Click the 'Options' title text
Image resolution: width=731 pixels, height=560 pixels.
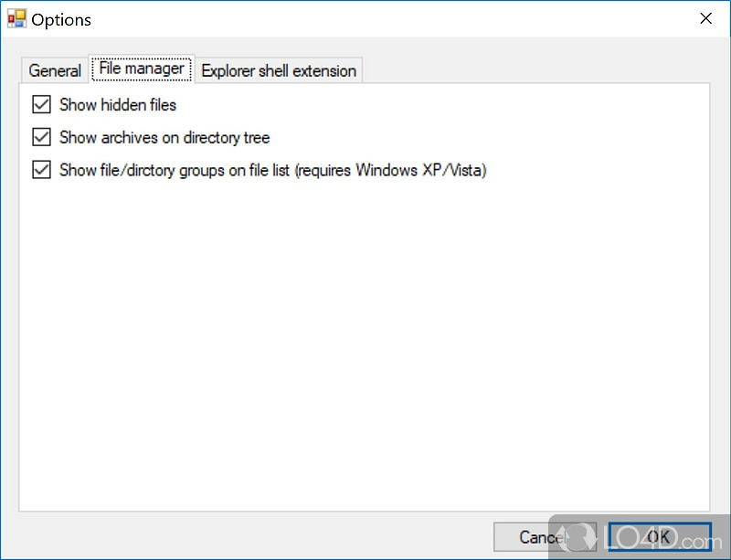[61, 19]
